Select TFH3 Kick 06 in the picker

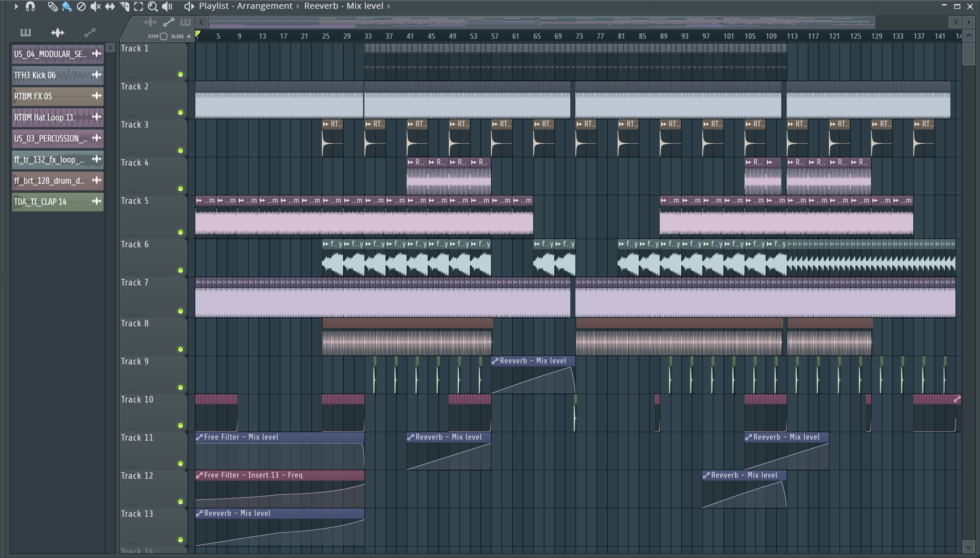coord(58,75)
